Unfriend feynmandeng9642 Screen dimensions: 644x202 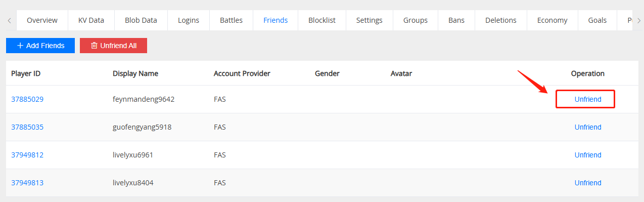coord(588,99)
